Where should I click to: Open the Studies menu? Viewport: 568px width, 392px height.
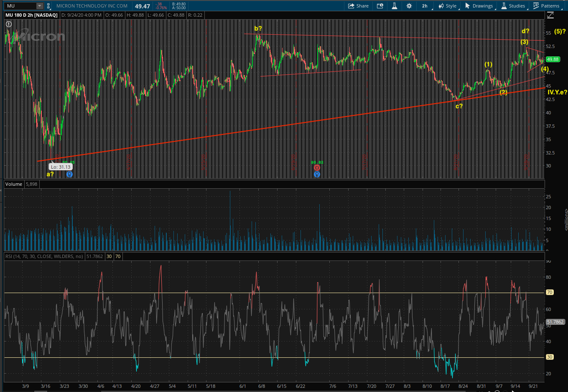pos(513,6)
